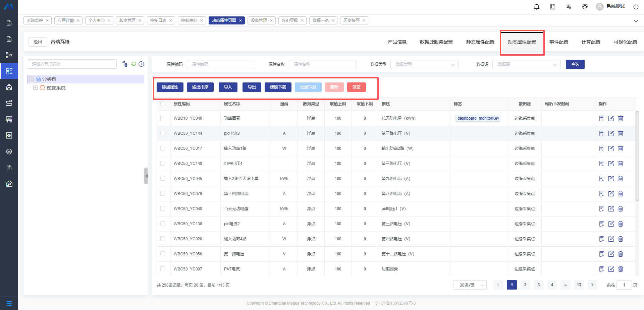This screenshot has width=644, height=310.
Task: Click the 属性编码 input field
Action: pyautogui.click(x=221, y=64)
